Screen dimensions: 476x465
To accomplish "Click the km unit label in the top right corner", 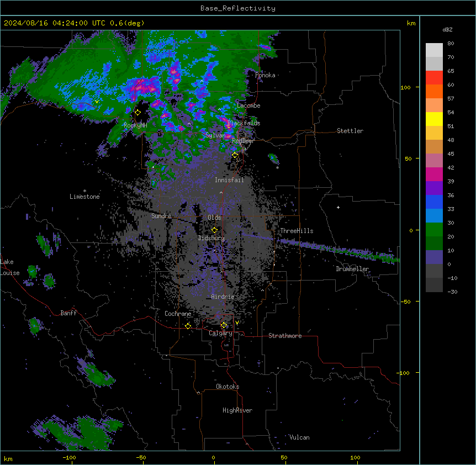I will pos(411,23).
